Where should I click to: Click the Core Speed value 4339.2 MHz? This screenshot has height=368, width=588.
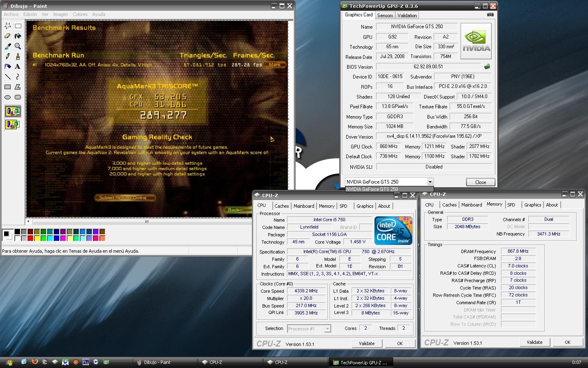pos(306,291)
